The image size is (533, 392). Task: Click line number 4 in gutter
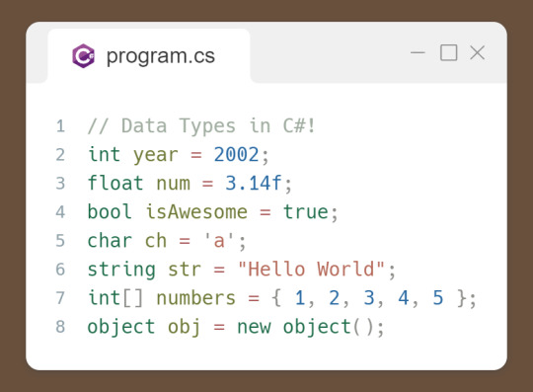click(x=60, y=212)
